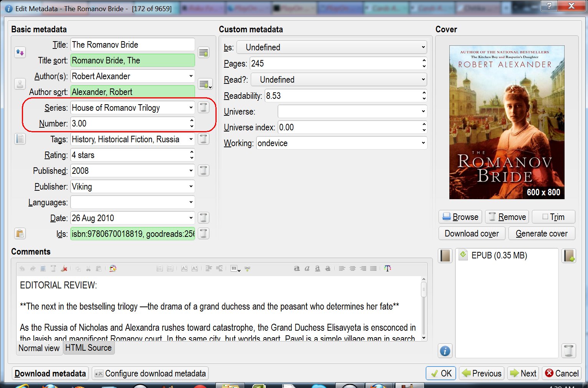
Task: Click Underline icon in comments toolbar
Action: [317, 268]
